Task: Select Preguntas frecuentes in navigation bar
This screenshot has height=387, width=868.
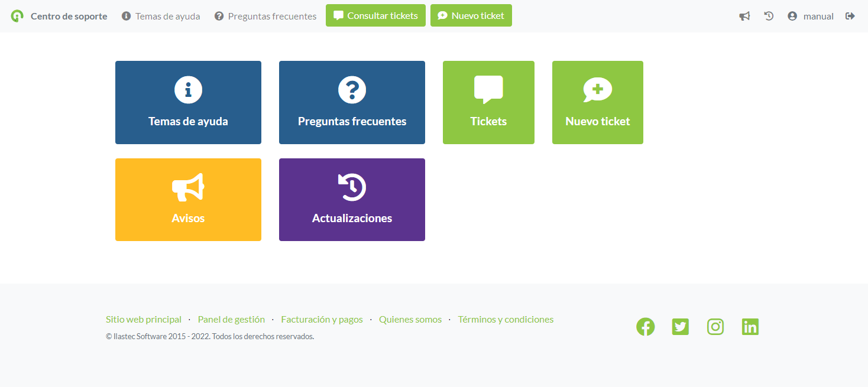Action: pos(265,17)
